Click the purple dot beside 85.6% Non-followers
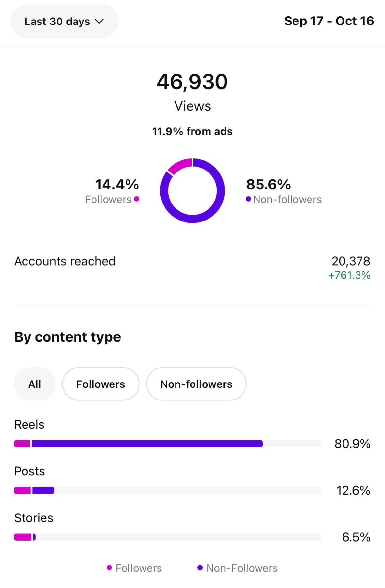The width and height of the screenshot is (385, 588). 248,199
